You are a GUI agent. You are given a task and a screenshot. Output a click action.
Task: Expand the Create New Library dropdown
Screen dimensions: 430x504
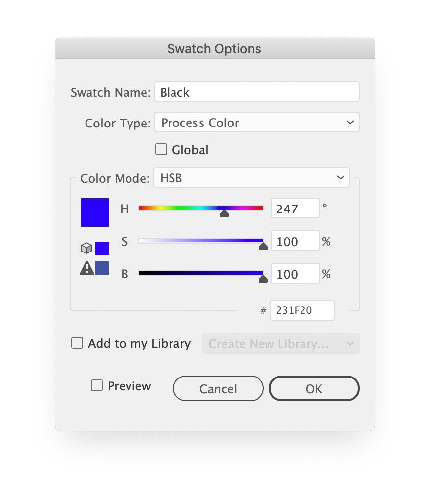pos(280,344)
